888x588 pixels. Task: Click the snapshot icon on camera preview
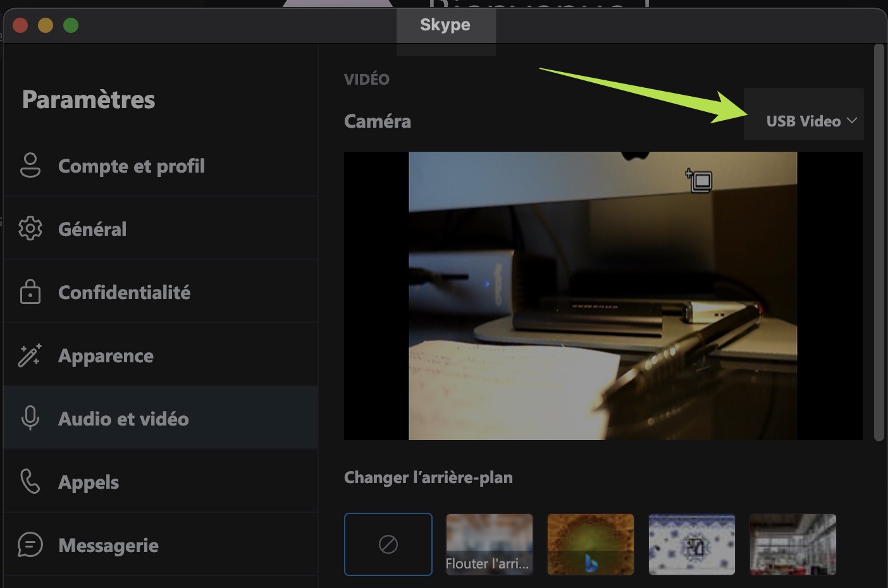pos(700,180)
